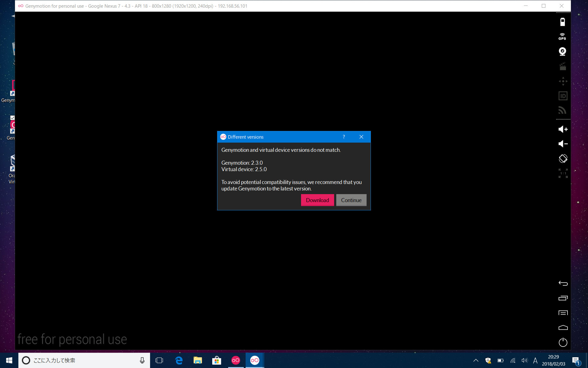Open the GPS widget
588x368 pixels.
pos(563,36)
